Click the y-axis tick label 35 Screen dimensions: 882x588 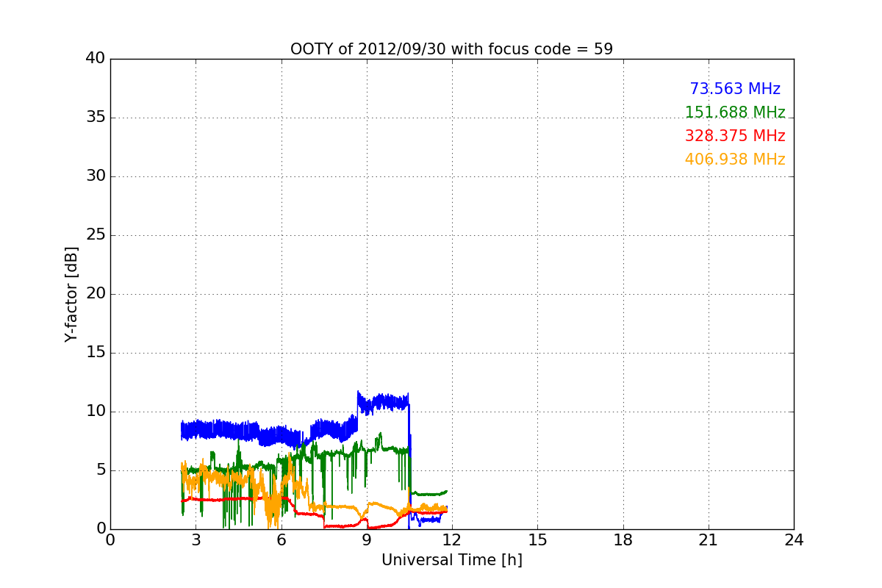point(96,118)
